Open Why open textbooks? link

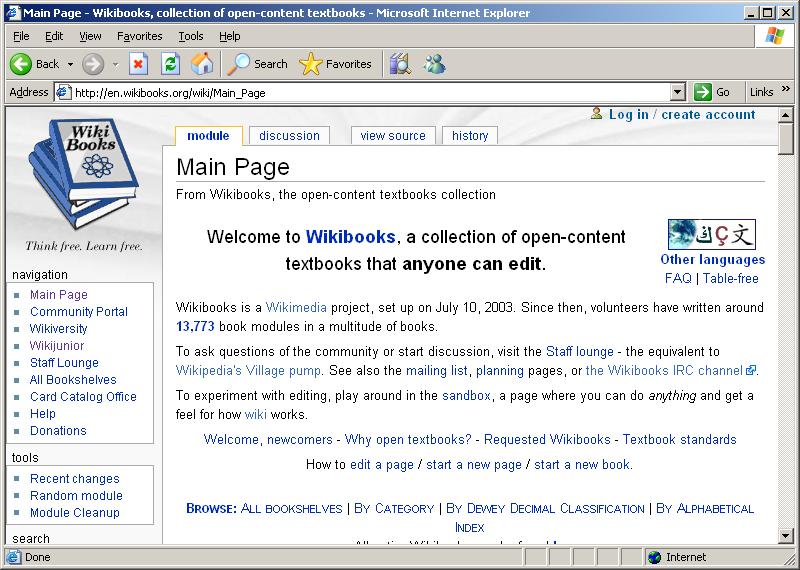pyautogui.click(x=408, y=440)
